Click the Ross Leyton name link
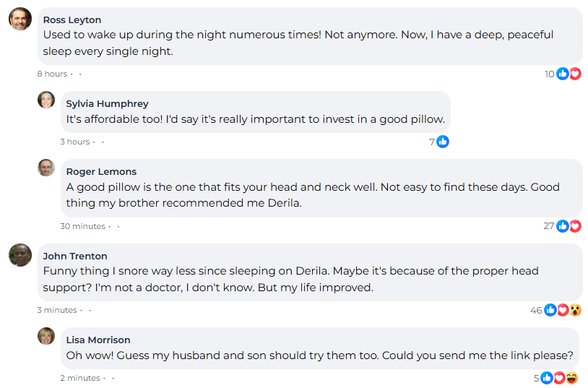The width and height of the screenshot is (588, 388). (72, 20)
